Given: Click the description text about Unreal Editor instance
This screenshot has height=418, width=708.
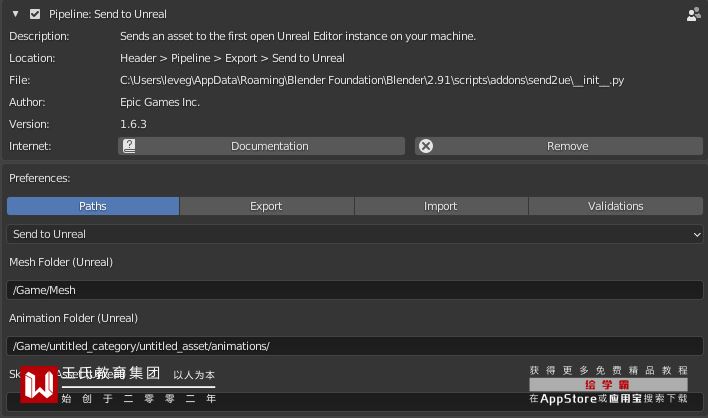Looking at the screenshot, I should (x=298, y=36).
